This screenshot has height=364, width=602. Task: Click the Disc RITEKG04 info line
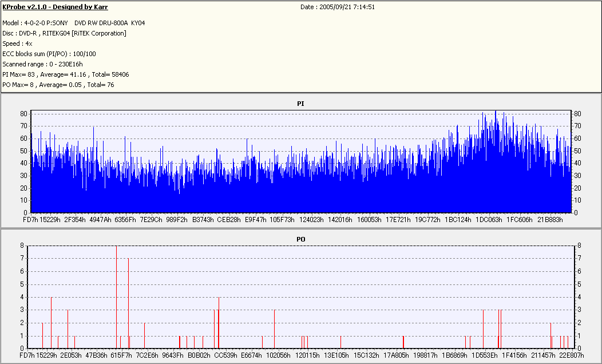pos(64,33)
